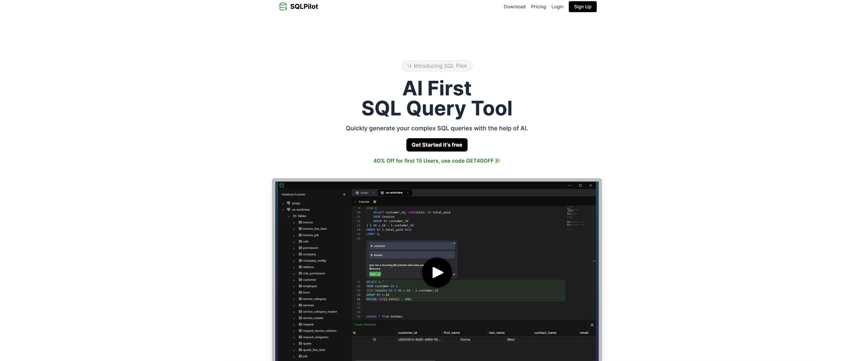This screenshot has height=361, width=868.
Task: Expand the pingu database node
Action: point(283,204)
